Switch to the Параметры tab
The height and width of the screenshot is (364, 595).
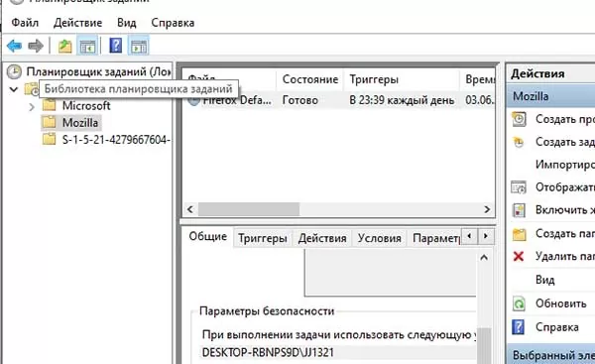pos(435,238)
